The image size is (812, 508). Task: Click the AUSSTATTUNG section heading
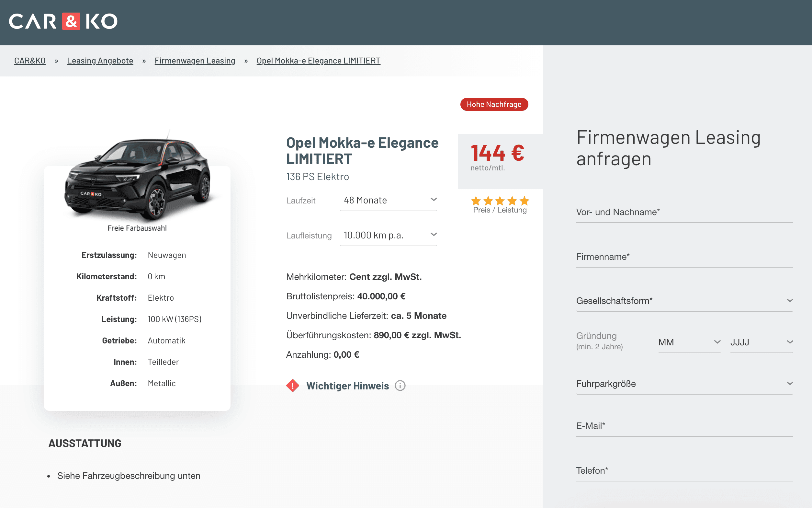(x=85, y=444)
